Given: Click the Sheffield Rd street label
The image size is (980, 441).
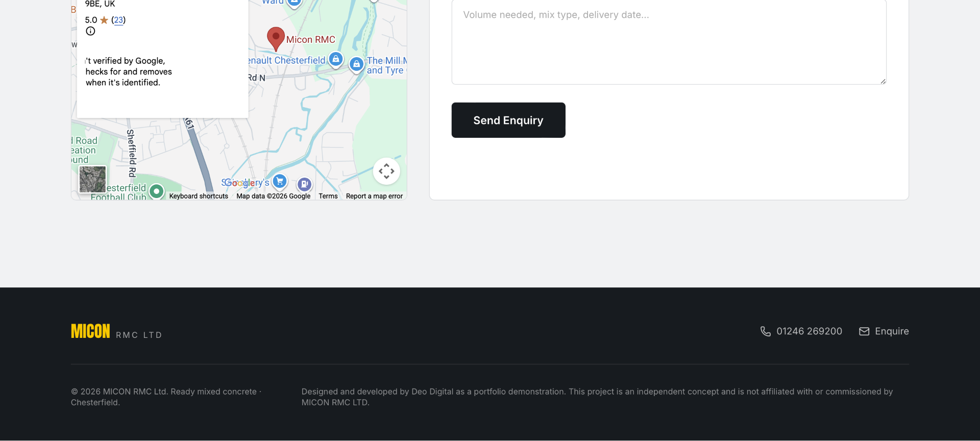Looking at the screenshot, I should point(131,153).
